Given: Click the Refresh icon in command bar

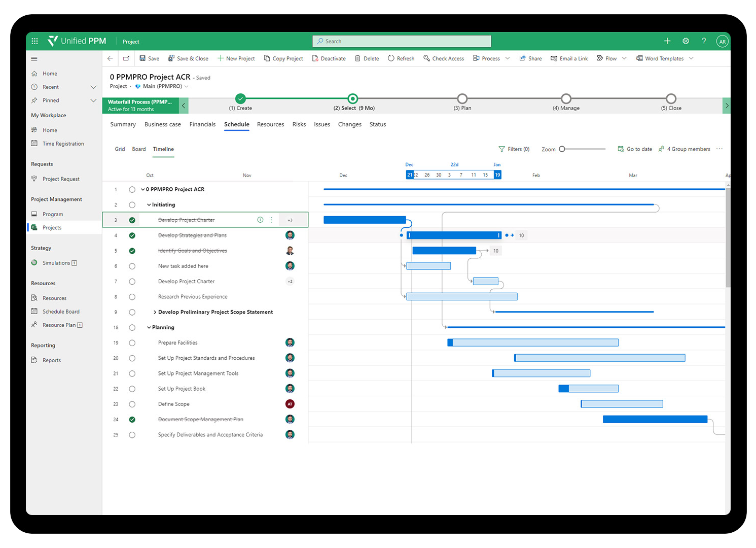Looking at the screenshot, I should pos(391,58).
